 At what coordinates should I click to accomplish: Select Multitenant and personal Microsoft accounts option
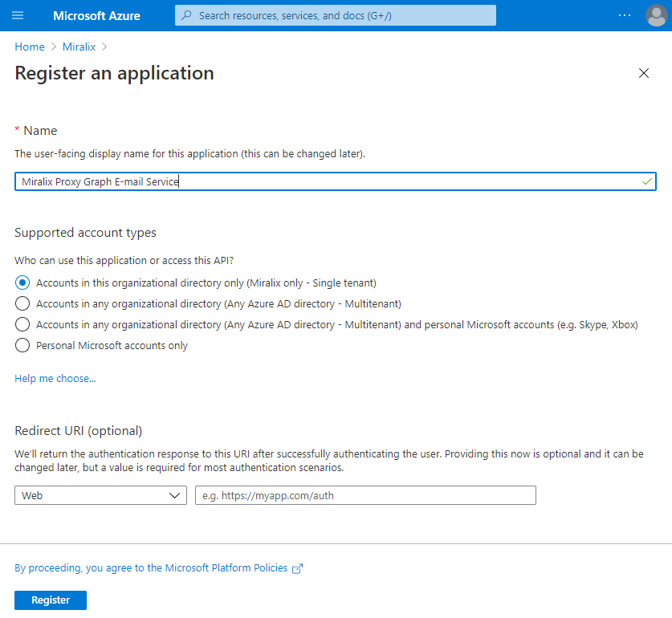[x=22, y=324]
